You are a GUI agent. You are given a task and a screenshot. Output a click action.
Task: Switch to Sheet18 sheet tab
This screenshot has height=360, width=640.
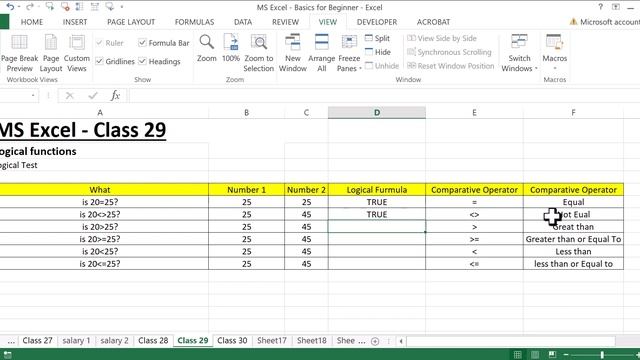click(311, 340)
